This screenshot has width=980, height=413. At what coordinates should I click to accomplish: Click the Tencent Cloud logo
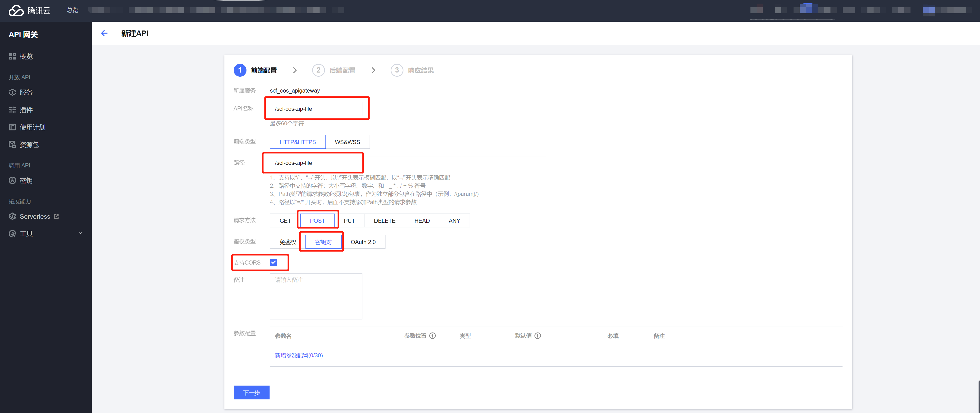[29, 10]
